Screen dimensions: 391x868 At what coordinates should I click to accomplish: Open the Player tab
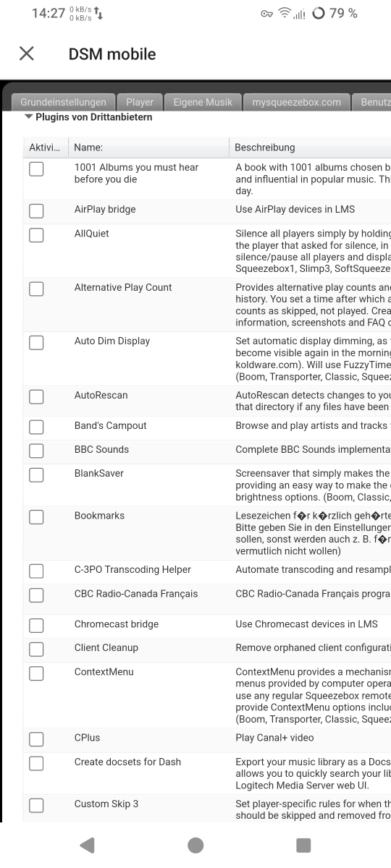(140, 102)
